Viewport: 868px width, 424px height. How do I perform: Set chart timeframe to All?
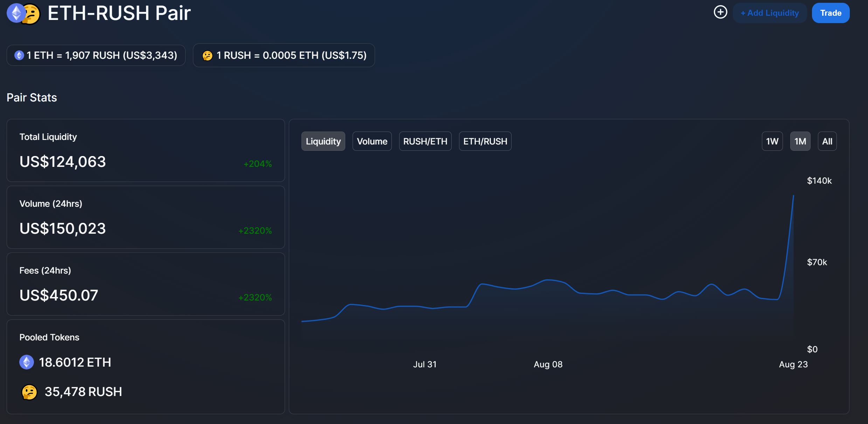827,141
